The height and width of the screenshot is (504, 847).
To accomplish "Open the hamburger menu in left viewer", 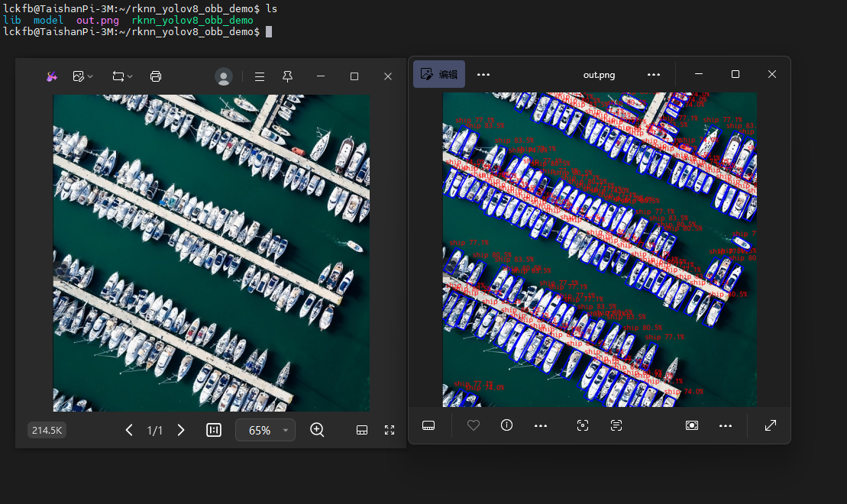I will (x=259, y=76).
